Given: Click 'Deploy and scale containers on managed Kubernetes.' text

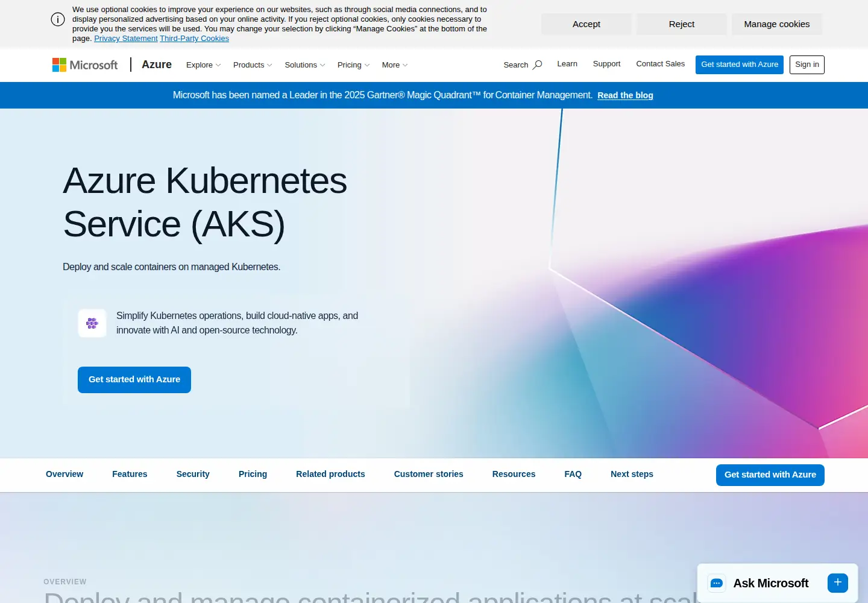Looking at the screenshot, I should (171, 267).
